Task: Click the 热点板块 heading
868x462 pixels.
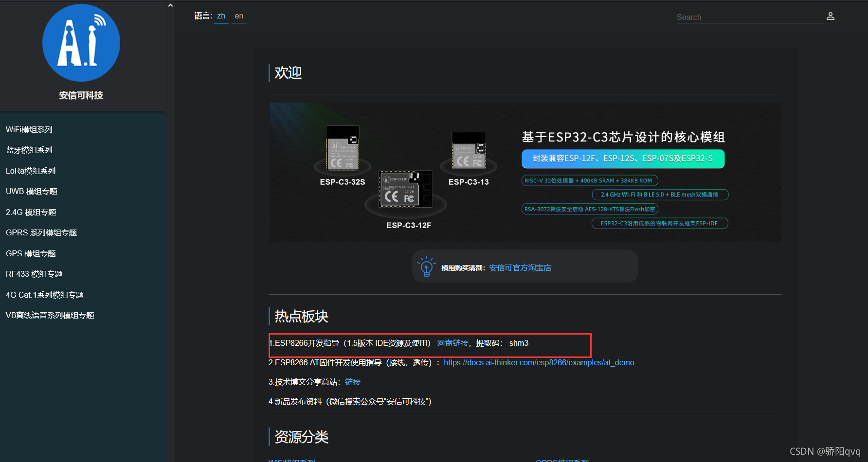Action: (301, 316)
